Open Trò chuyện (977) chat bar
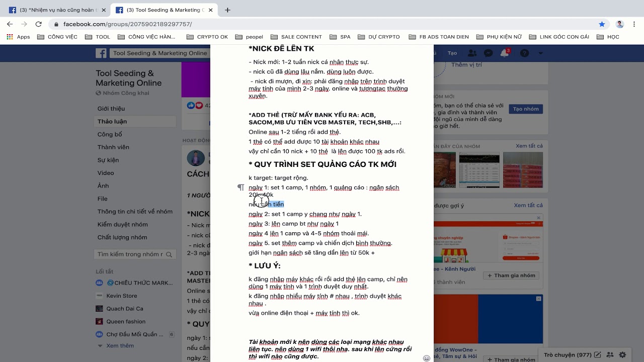Screen dimensions: 644x362 click(x=568, y=355)
